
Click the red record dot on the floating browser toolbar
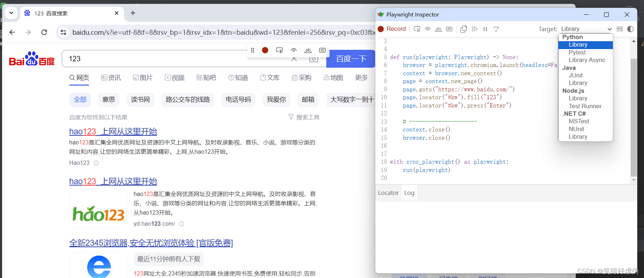click(265, 50)
